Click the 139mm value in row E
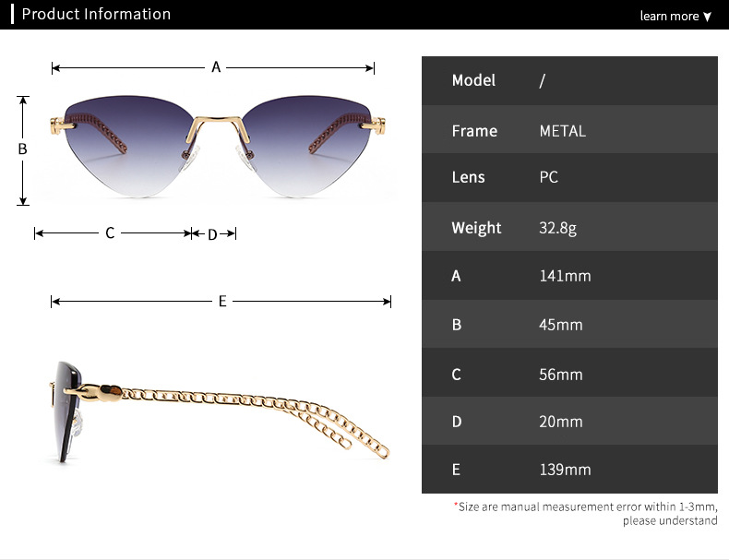This screenshot has width=729, height=560. point(565,470)
